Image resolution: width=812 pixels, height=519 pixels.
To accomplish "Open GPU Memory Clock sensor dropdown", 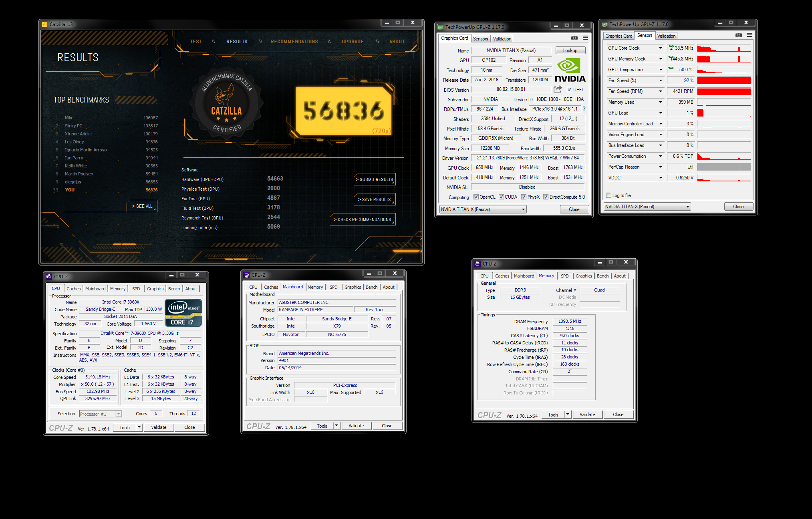I will click(661, 59).
